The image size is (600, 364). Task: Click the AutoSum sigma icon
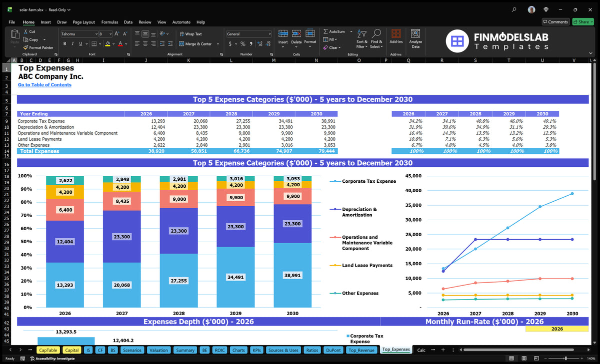325,31
